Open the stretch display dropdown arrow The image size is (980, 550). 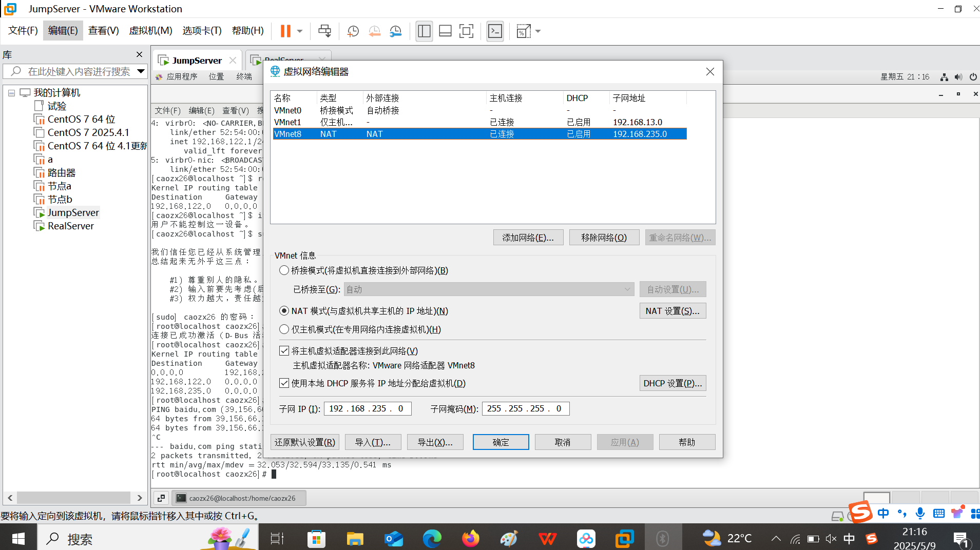pyautogui.click(x=538, y=31)
